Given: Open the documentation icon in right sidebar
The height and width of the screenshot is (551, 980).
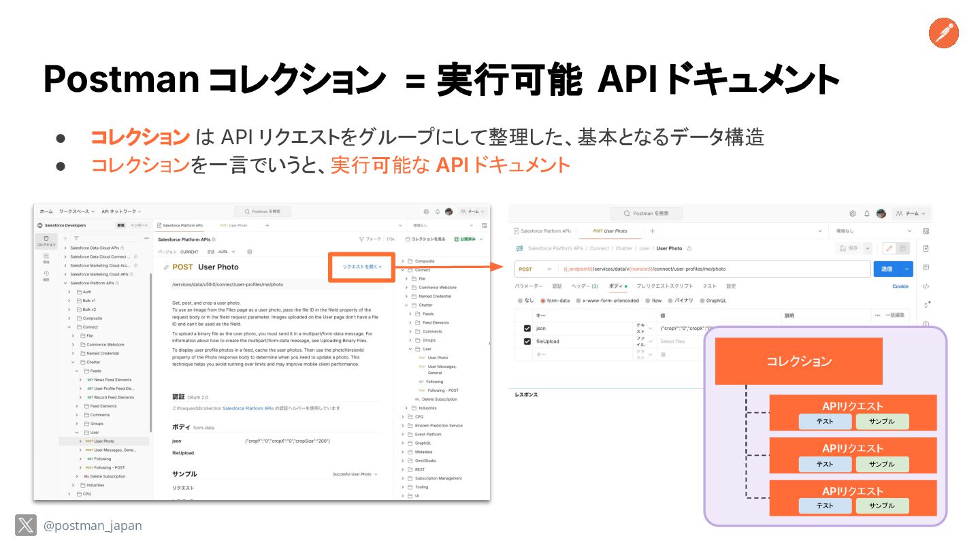Looking at the screenshot, I should coord(926,249).
